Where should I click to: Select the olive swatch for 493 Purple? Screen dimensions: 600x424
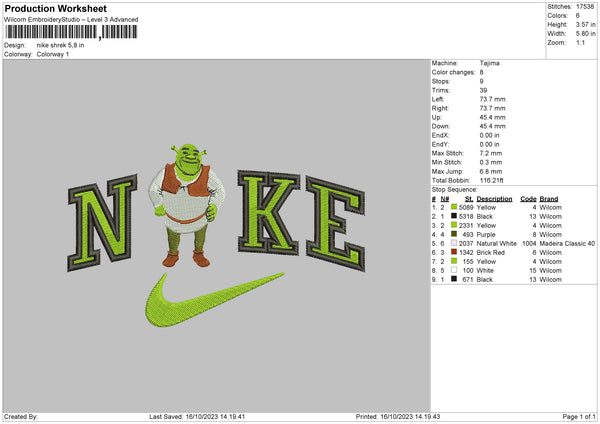click(x=454, y=234)
